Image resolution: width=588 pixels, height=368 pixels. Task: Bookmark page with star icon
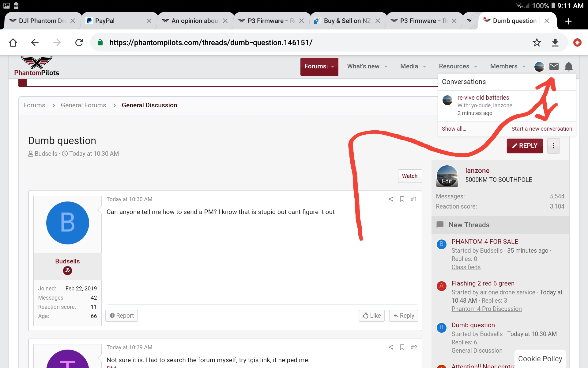click(537, 42)
